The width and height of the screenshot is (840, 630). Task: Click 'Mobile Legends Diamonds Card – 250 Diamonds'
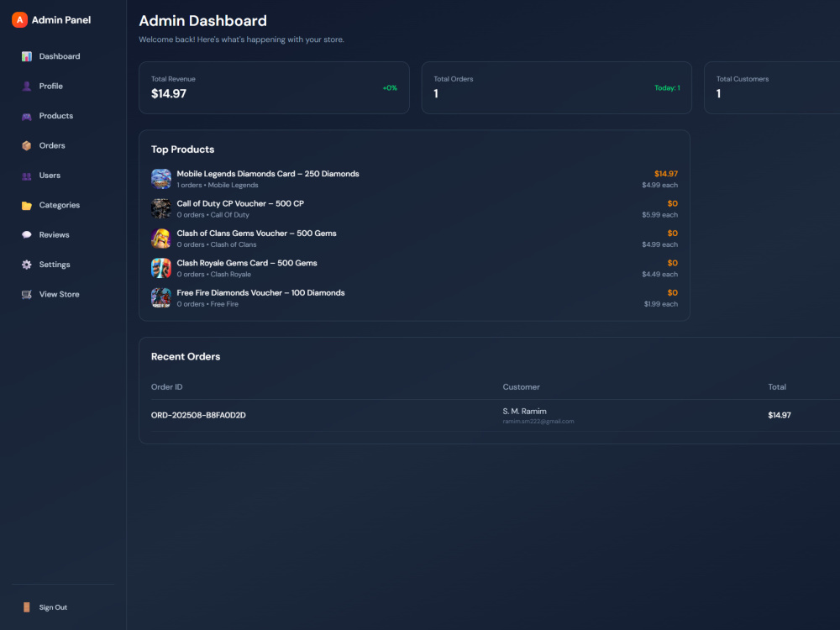pyautogui.click(x=268, y=174)
